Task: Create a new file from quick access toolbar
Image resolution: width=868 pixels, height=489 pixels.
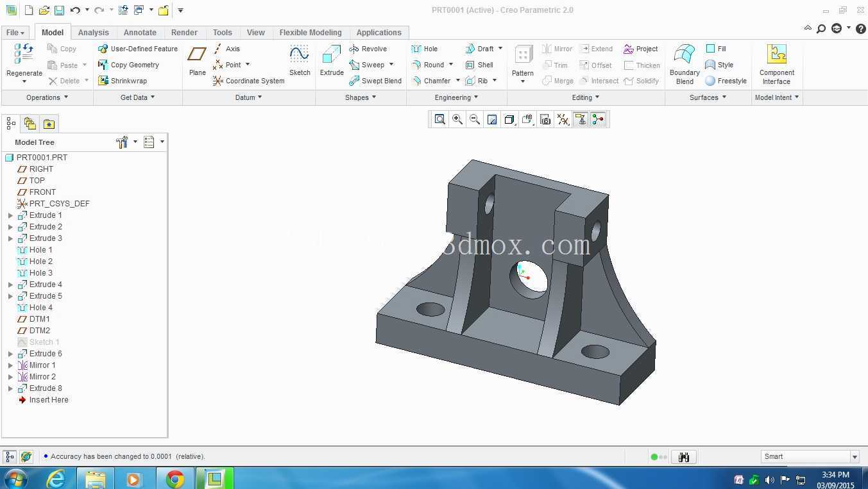Action: pos(29,10)
